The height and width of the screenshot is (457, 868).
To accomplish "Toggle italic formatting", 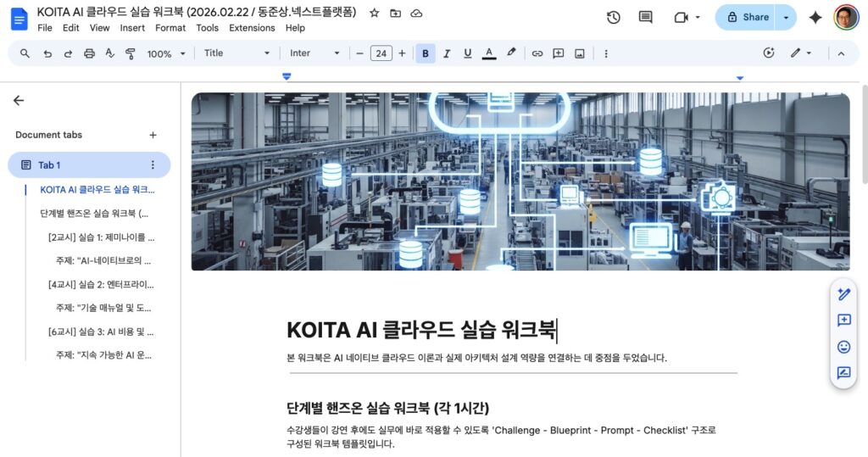I will tap(446, 53).
